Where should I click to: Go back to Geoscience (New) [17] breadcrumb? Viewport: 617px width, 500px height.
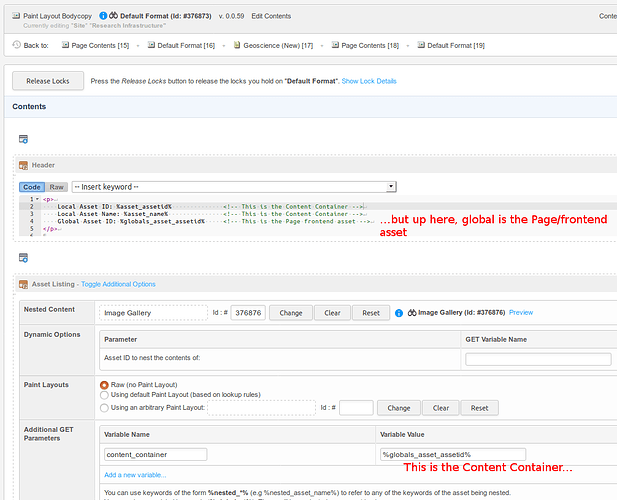point(282,45)
